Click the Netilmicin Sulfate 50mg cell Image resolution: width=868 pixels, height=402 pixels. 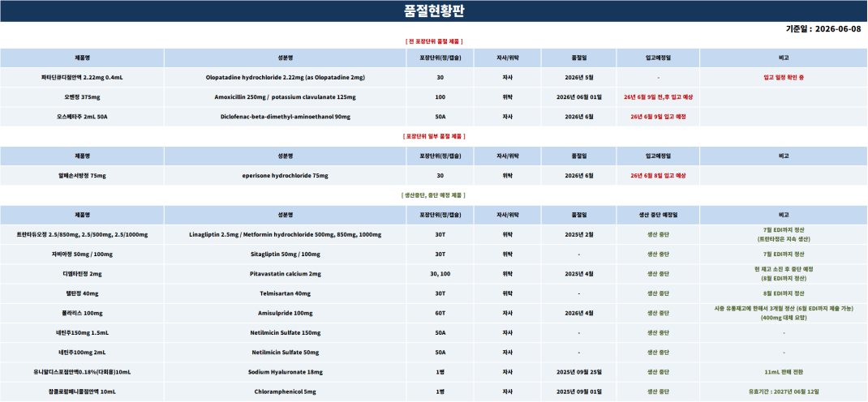[x=285, y=353]
